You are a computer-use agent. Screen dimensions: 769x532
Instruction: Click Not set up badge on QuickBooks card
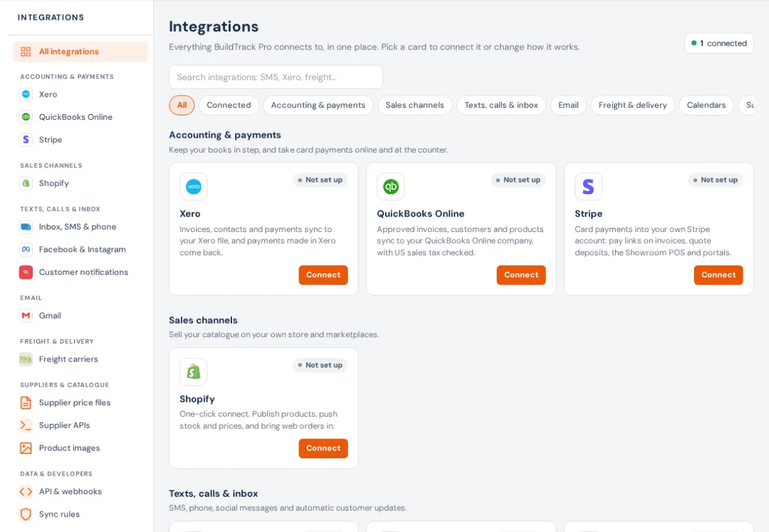click(518, 180)
